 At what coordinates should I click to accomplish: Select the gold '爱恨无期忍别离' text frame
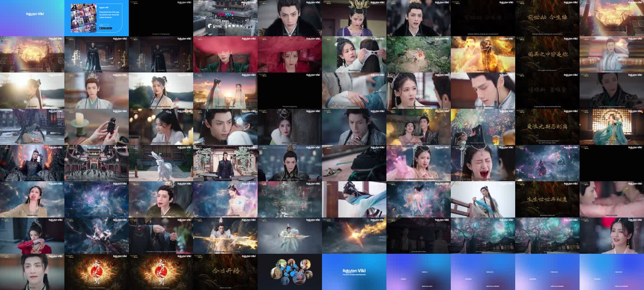(547, 127)
